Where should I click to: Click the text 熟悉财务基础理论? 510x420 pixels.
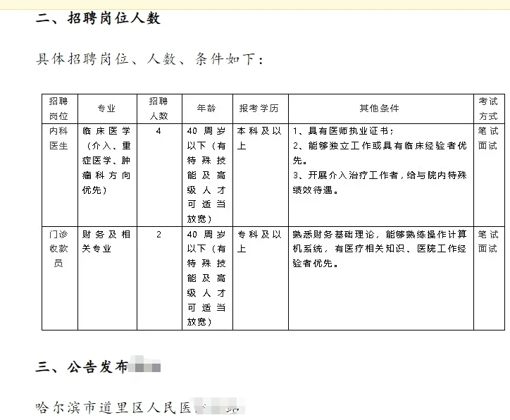tap(333, 235)
